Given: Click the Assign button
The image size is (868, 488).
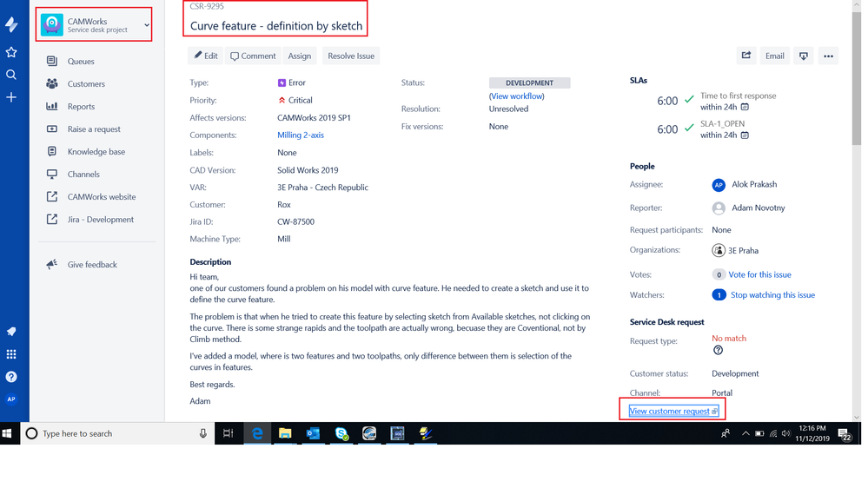Looking at the screenshot, I should click(x=300, y=56).
